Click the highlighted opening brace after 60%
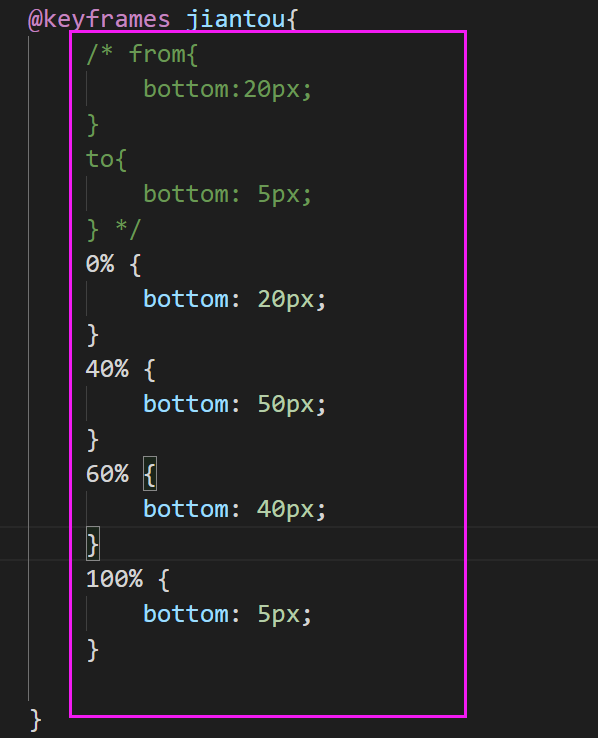The image size is (598, 738). (x=150, y=474)
